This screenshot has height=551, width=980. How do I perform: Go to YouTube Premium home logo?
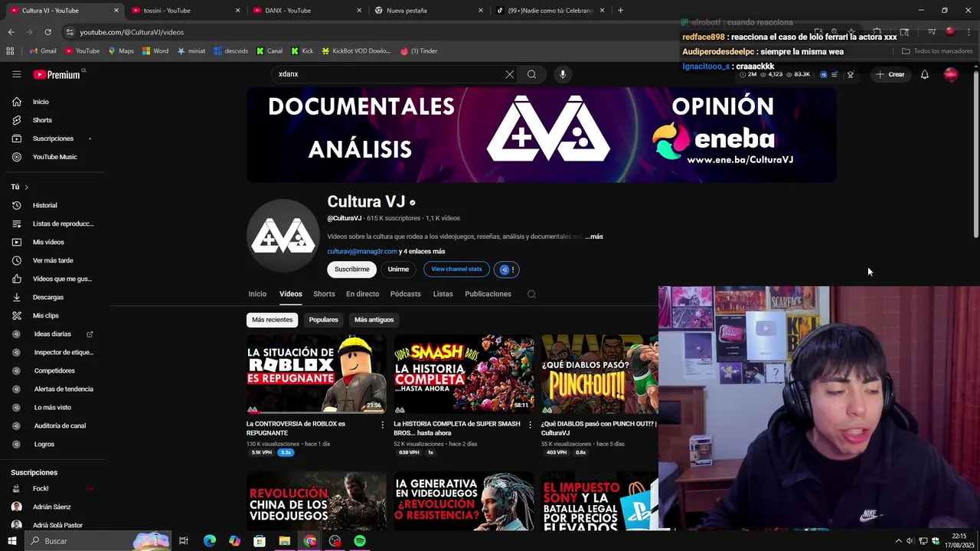click(x=57, y=74)
